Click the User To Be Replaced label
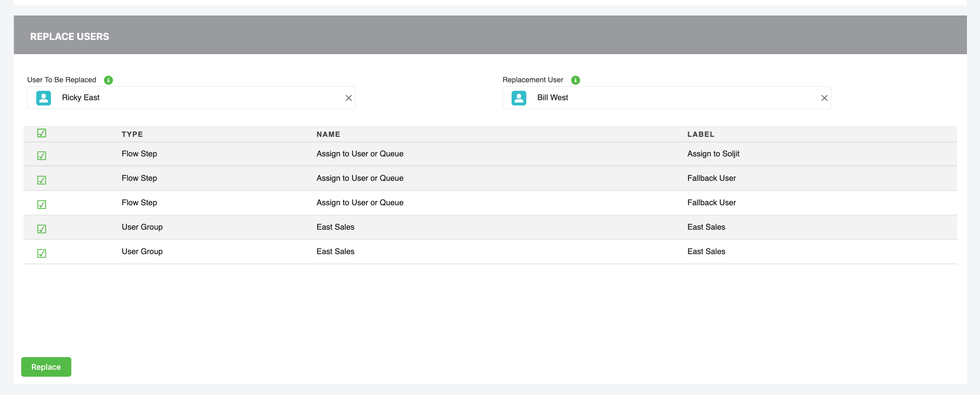Image resolution: width=980 pixels, height=395 pixels. (x=62, y=80)
